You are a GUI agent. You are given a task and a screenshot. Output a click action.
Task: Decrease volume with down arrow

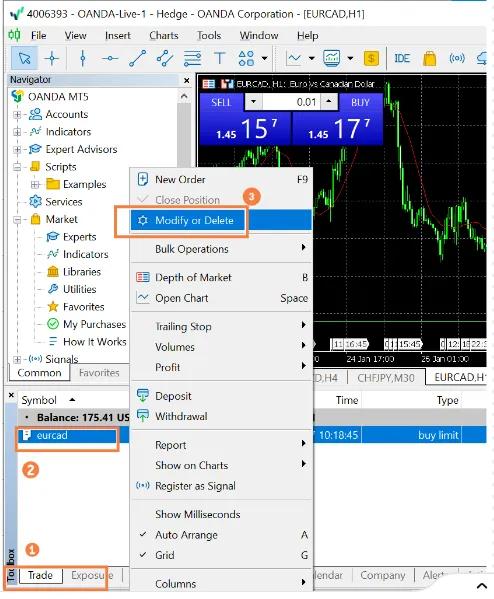[253, 102]
